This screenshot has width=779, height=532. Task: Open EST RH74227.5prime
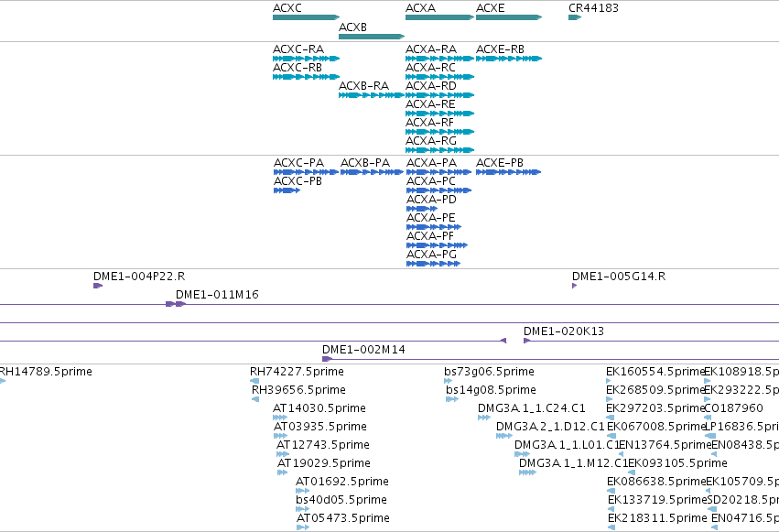254,381
